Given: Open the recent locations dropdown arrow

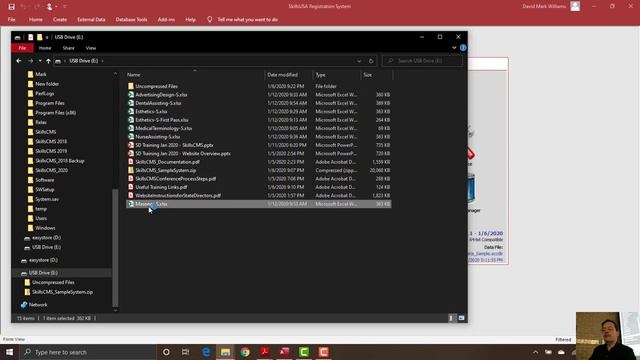Looking at the screenshot, I should pyautogui.click(x=40, y=61).
